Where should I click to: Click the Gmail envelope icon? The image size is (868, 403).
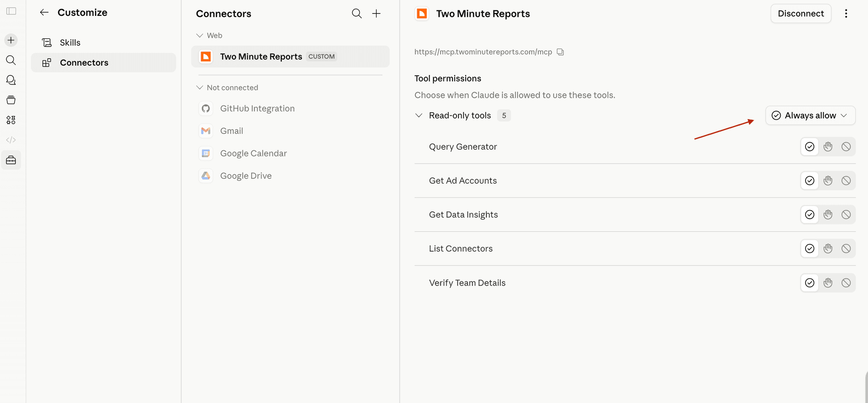point(206,131)
